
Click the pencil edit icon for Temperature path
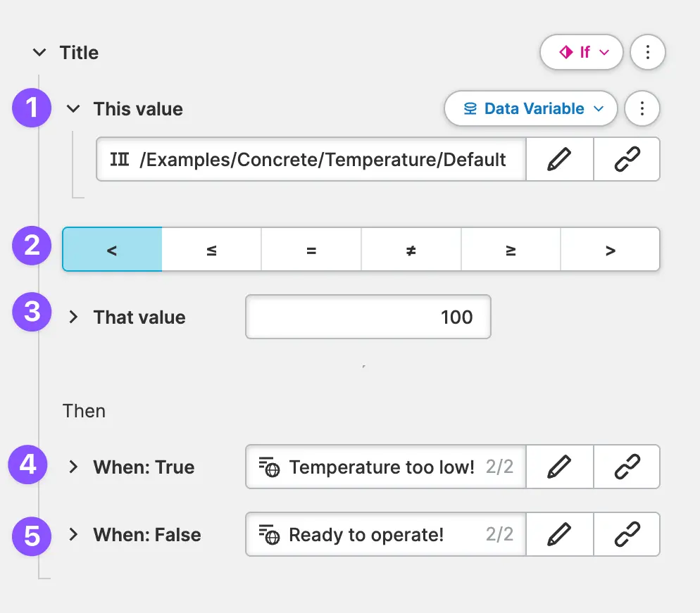click(x=559, y=160)
